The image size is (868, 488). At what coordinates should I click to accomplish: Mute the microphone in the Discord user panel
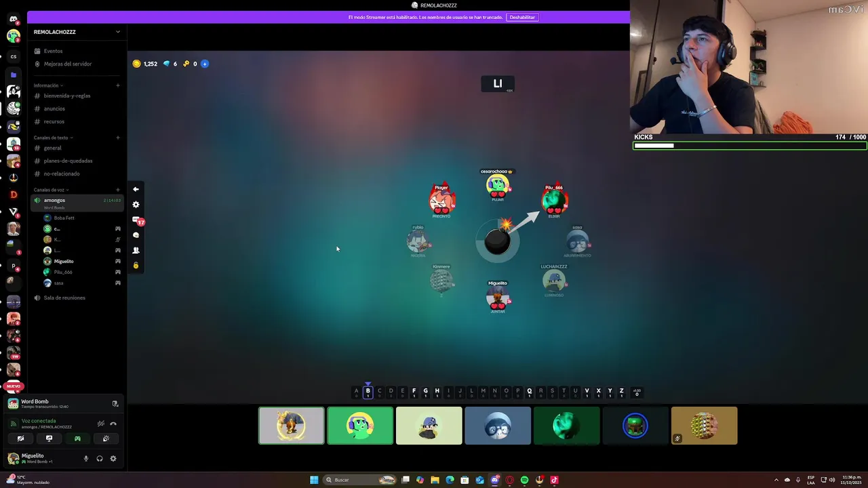[x=85, y=459]
